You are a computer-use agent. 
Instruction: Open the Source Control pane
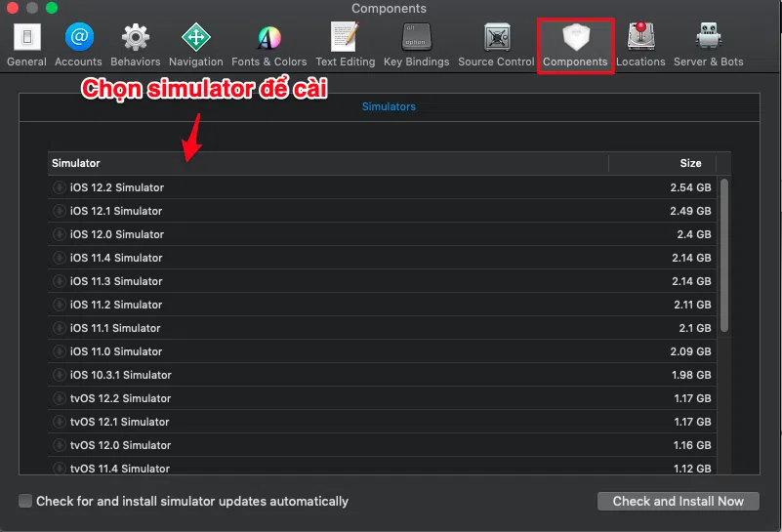pos(496,44)
